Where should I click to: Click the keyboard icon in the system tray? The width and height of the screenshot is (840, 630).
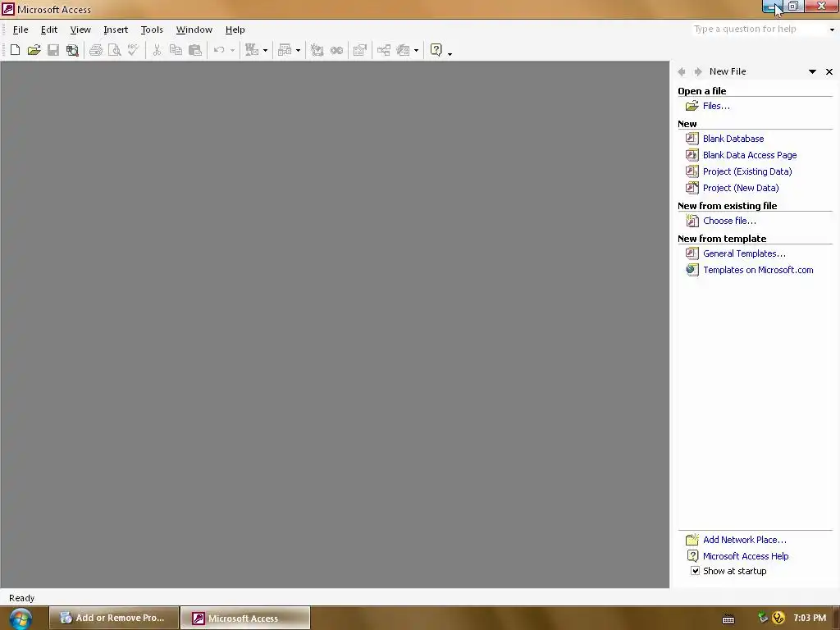[x=728, y=619]
